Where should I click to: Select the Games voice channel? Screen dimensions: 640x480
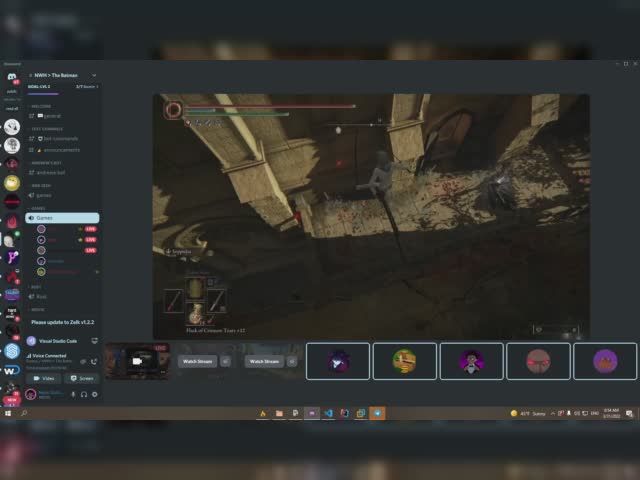pos(62,218)
